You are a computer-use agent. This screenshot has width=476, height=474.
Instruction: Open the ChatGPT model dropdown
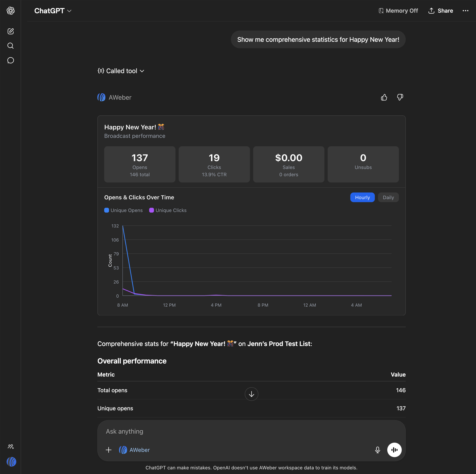click(53, 11)
